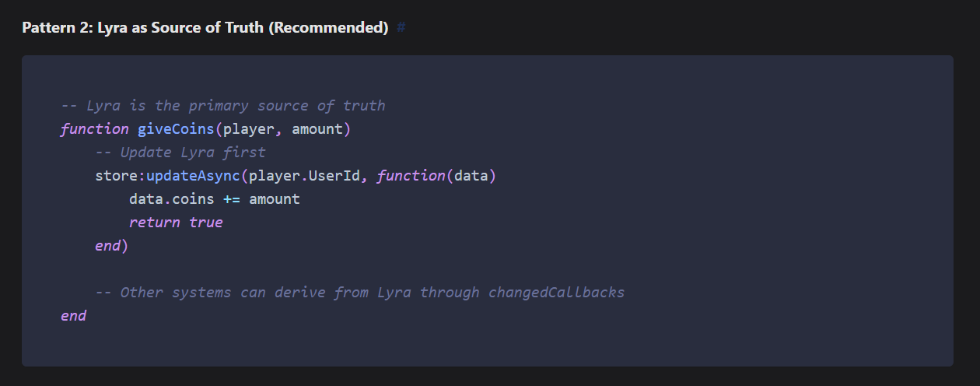Click player.UserId argument in updateAsync call

tap(304, 176)
